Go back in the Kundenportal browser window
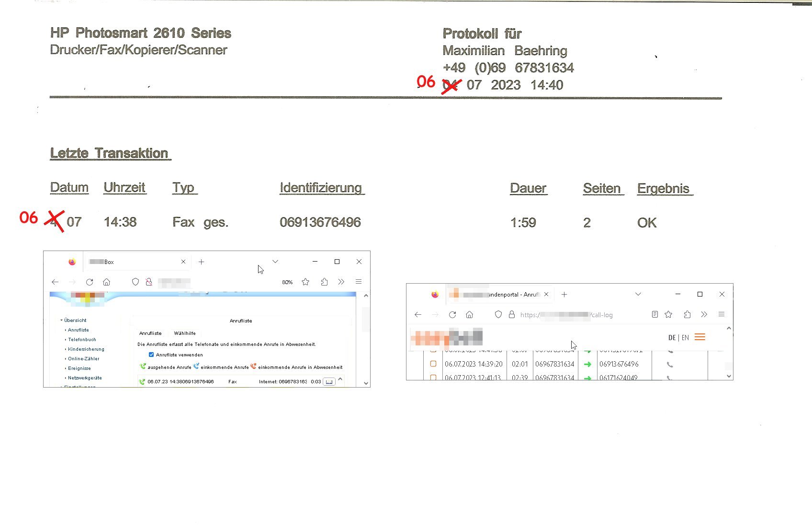Screen dimensions: 812x527 point(418,315)
